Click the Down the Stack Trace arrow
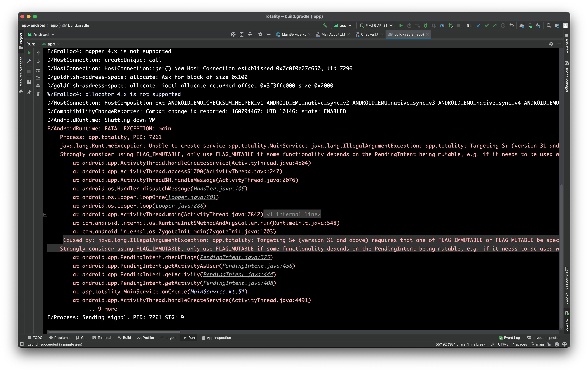 coord(38,61)
